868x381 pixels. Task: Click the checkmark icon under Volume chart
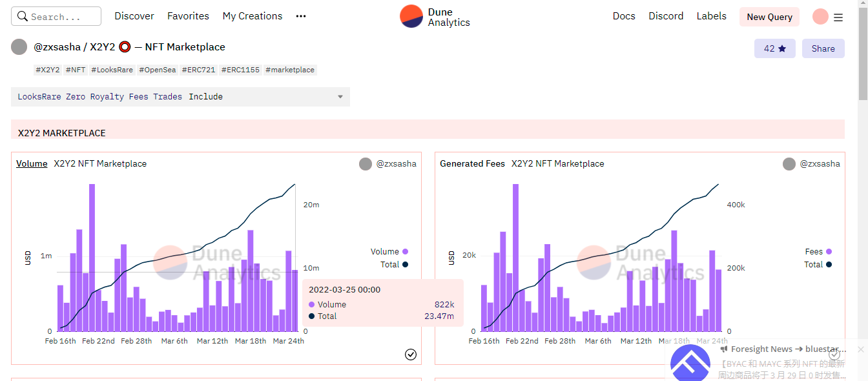411,354
